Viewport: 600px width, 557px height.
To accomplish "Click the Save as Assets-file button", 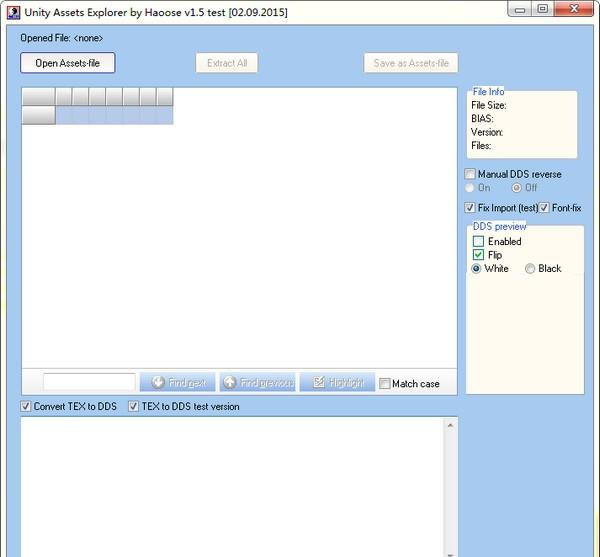I will pyautogui.click(x=411, y=63).
